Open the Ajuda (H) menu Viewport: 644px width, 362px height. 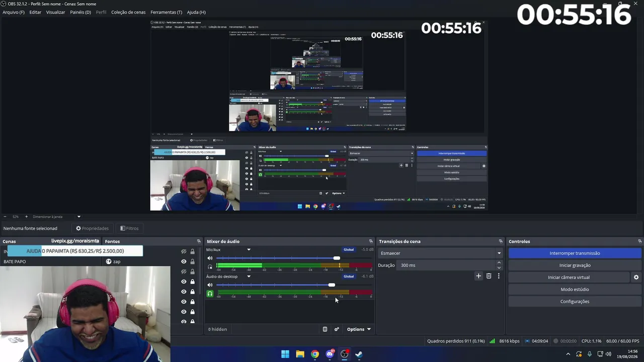196,12
